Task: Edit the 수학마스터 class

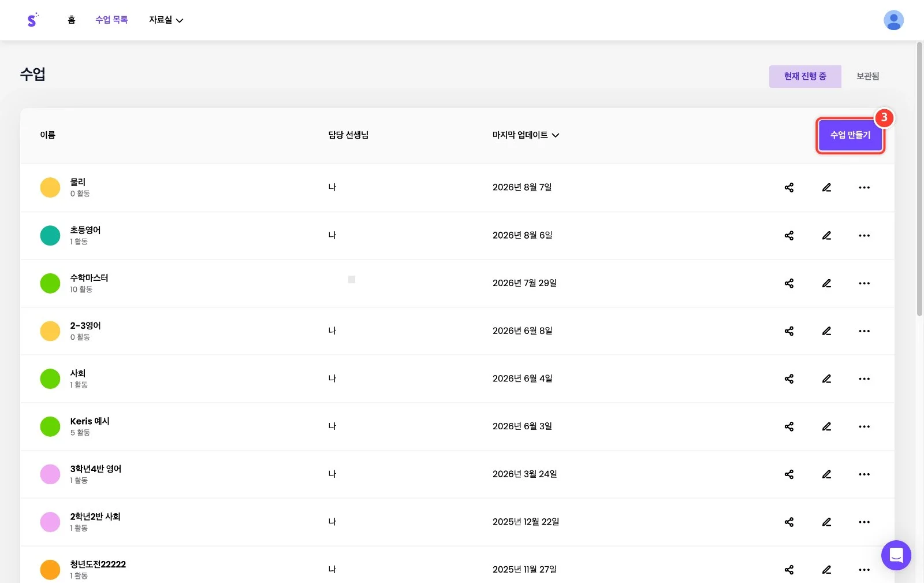Action: point(826,283)
